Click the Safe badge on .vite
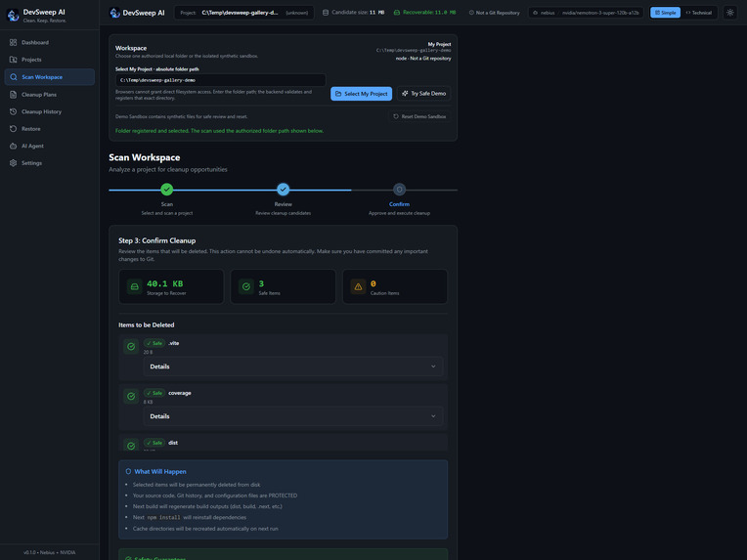Image resolution: width=747 pixels, height=560 pixels. [x=154, y=343]
